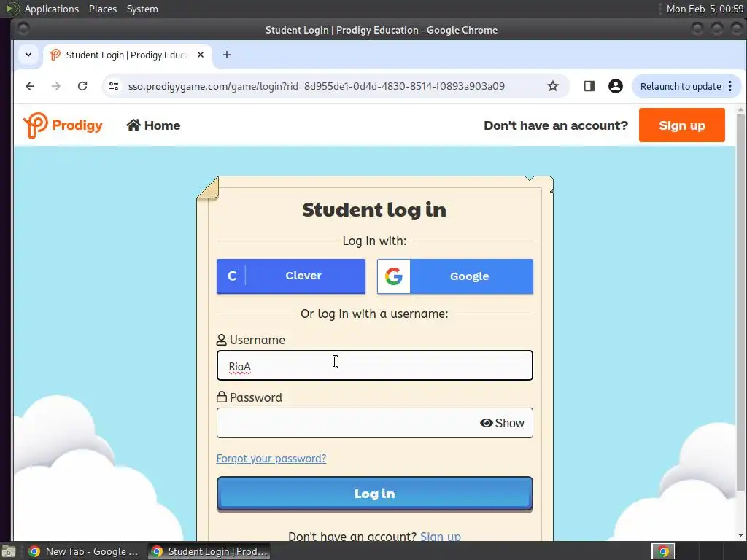
Task: Go back using the browser back arrow
Action: pos(30,86)
